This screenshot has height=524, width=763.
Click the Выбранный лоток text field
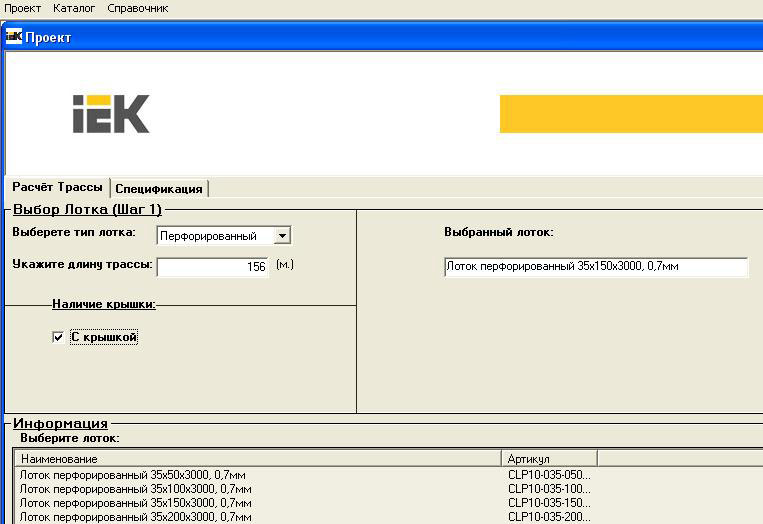pyautogui.click(x=595, y=267)
